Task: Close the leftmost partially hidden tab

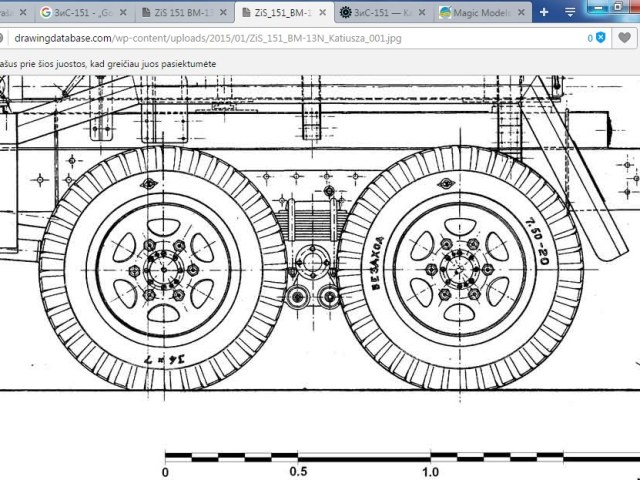Action: pos(25,13)
